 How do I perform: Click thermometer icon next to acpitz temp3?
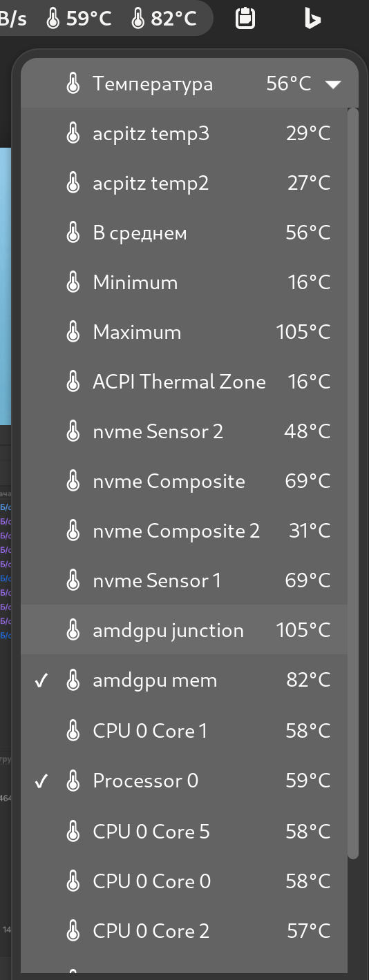(73, 133)
